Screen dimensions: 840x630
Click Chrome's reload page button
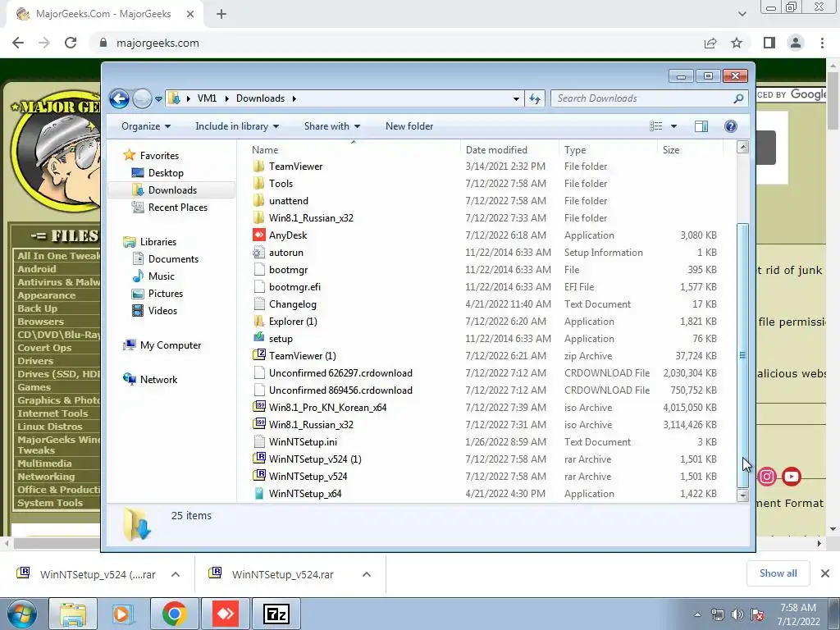coord(71,43)
